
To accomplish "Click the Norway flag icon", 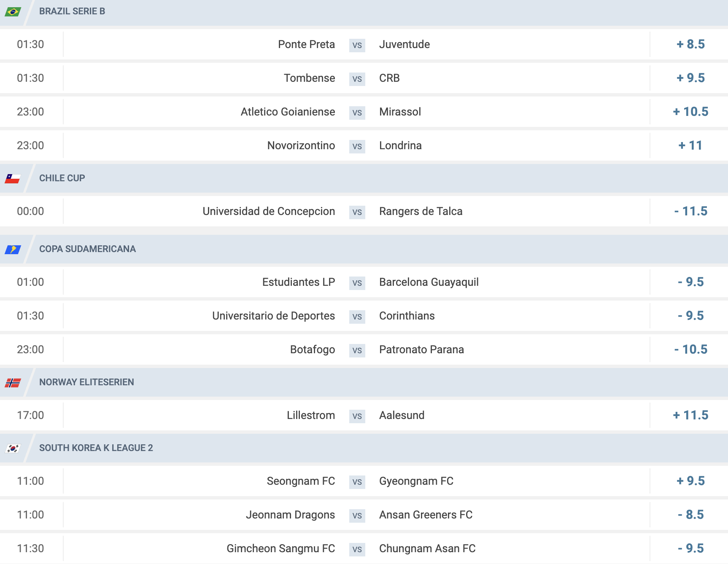I will [13, 383].
